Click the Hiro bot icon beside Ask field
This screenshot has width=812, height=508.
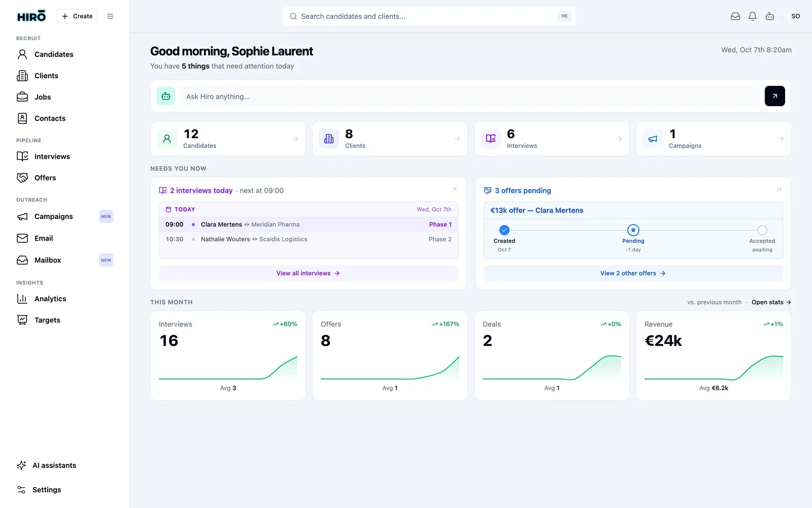click(x=166, y=96)
